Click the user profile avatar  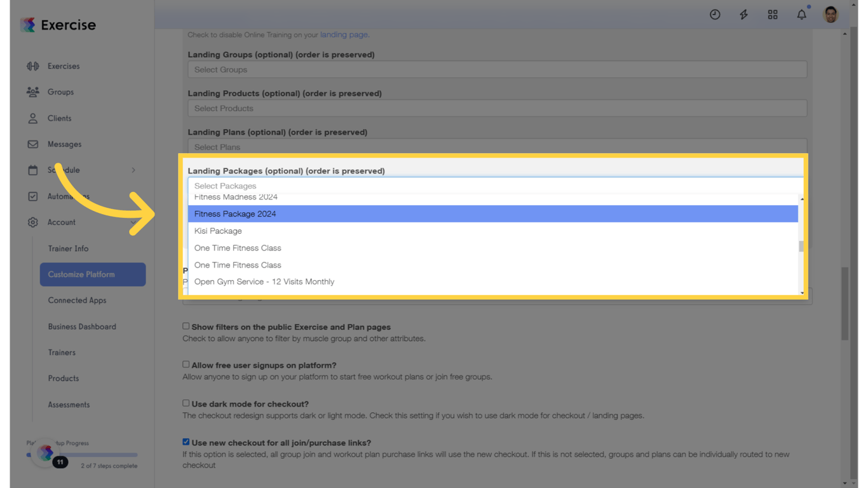point(831,15)
